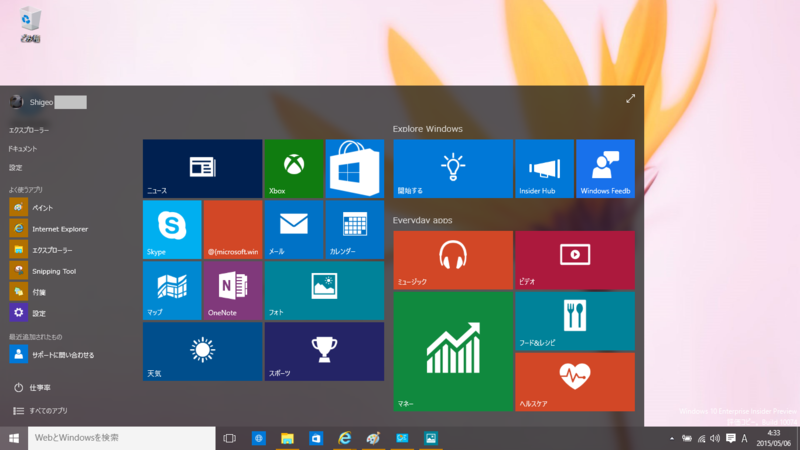
Task: Open the power options button
Action: click(32, 388)
